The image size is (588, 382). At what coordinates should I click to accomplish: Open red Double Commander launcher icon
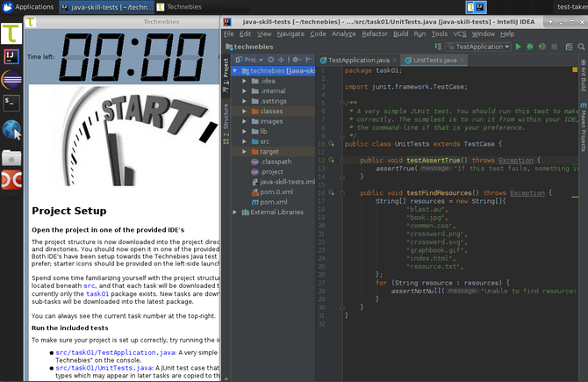[x=11, y=181]
